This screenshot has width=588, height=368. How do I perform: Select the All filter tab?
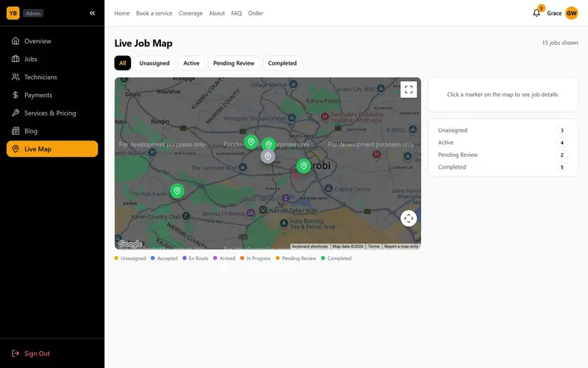(123, 63)
